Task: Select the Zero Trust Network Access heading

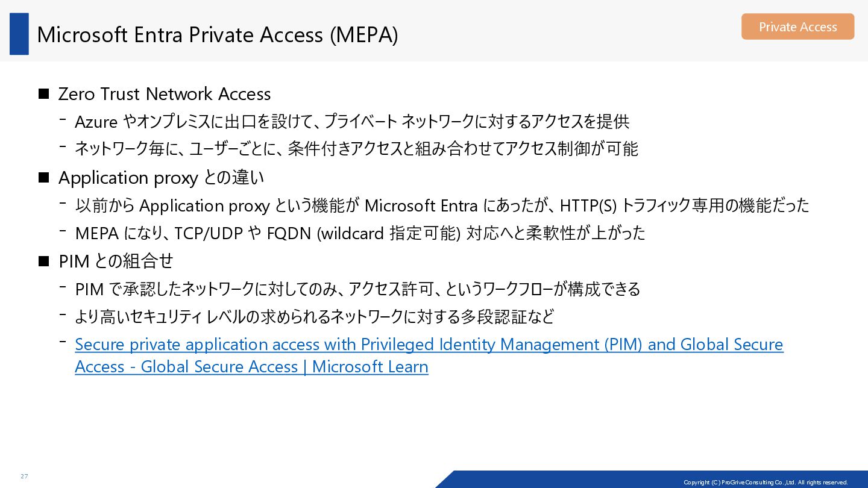Action: click(x=165, y=94)
